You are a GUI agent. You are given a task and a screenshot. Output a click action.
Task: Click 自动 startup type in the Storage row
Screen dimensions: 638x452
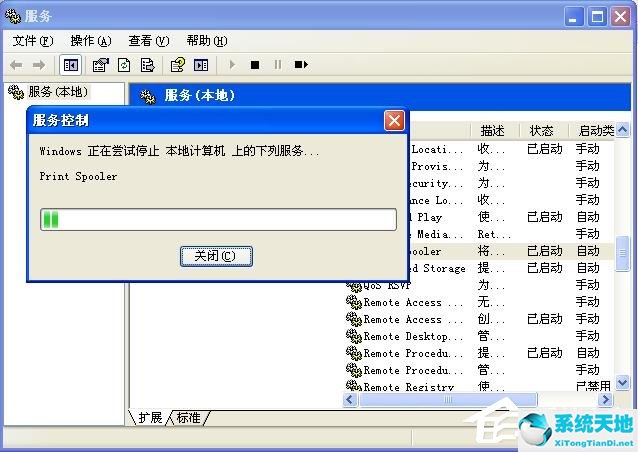tap(588, 268)
